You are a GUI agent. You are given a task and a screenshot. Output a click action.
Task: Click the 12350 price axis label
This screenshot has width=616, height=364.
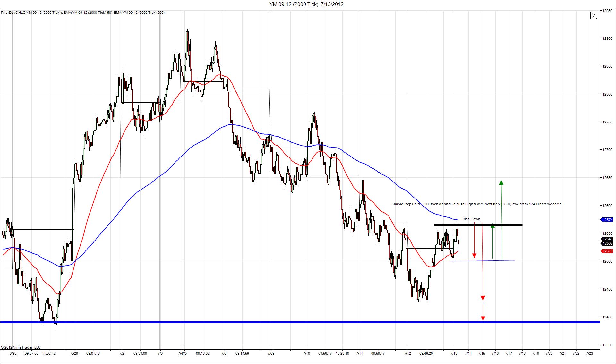607,345
